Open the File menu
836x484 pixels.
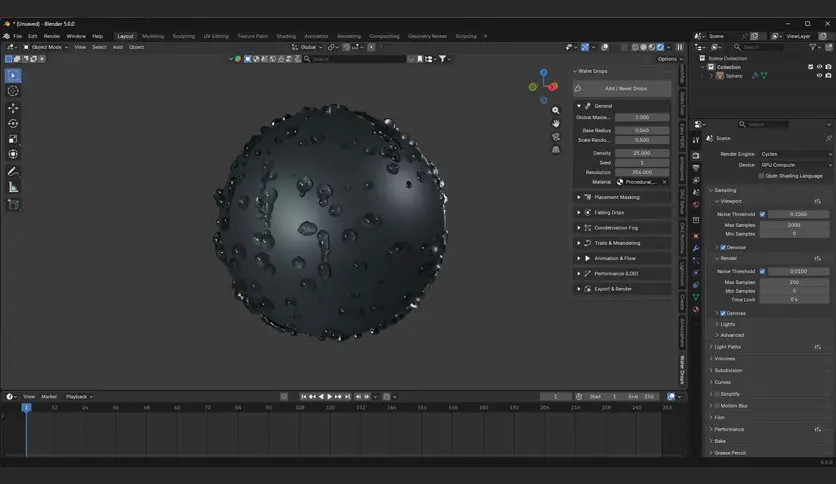coord(18,36)
